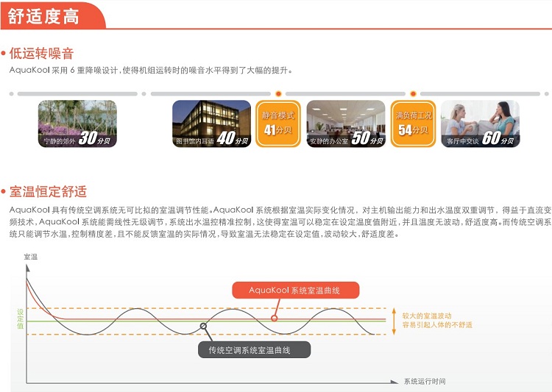The width and height of the screenshot is (552, 392).
Task: Click the orange scale dot above 满负荷工况
Action: coord(414,94)
